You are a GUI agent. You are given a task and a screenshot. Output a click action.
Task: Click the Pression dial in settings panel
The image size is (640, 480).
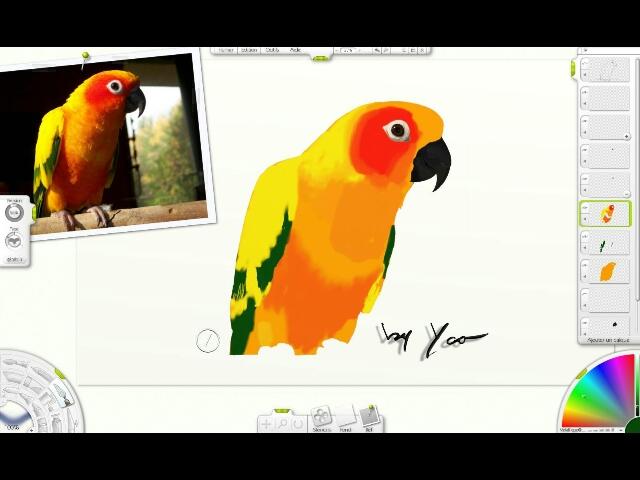point(14,212)
